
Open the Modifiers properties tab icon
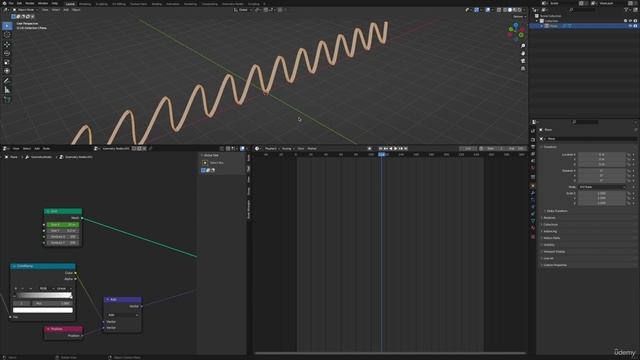533,193
